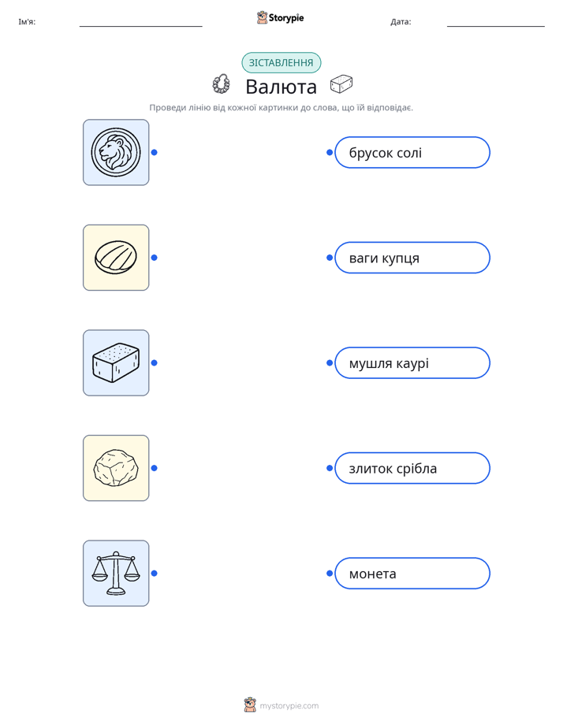The height and width of the screenshot is (728, 563).
Task: Click the name line after 'Ім'я:'
Action: [x=140, y=23]
